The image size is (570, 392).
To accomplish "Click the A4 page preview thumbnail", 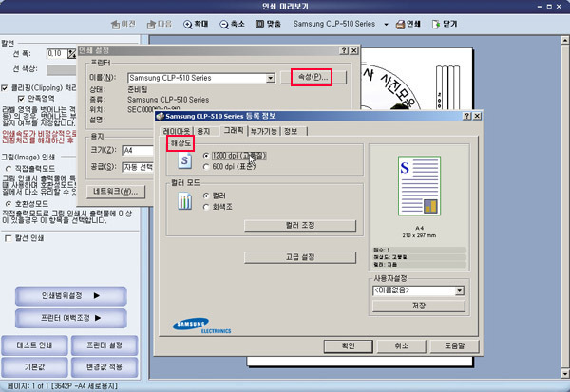I will (x=419, y=186).
